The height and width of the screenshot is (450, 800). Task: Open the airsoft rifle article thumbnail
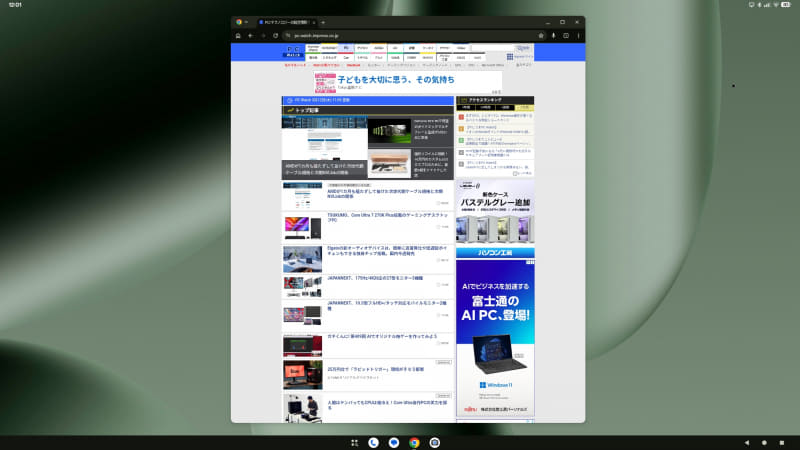click(x=389, y=163)
